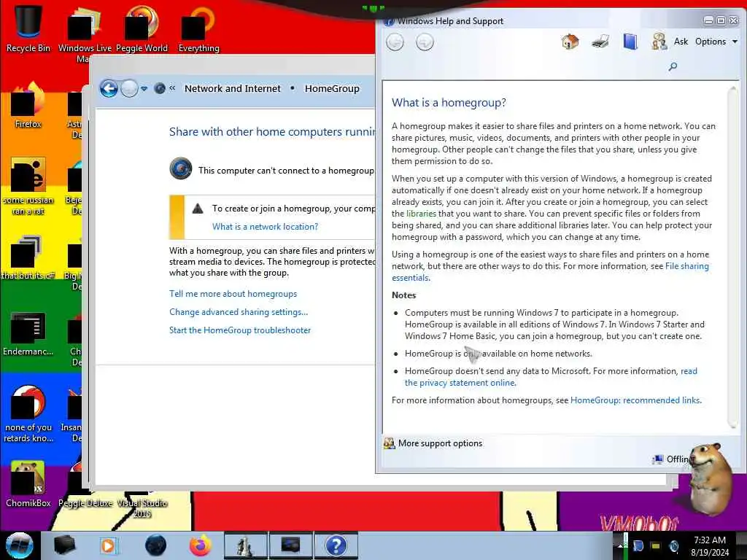
Task: Print the homegroup help topic
Action: pyautogui.click(x=600, y=42)
